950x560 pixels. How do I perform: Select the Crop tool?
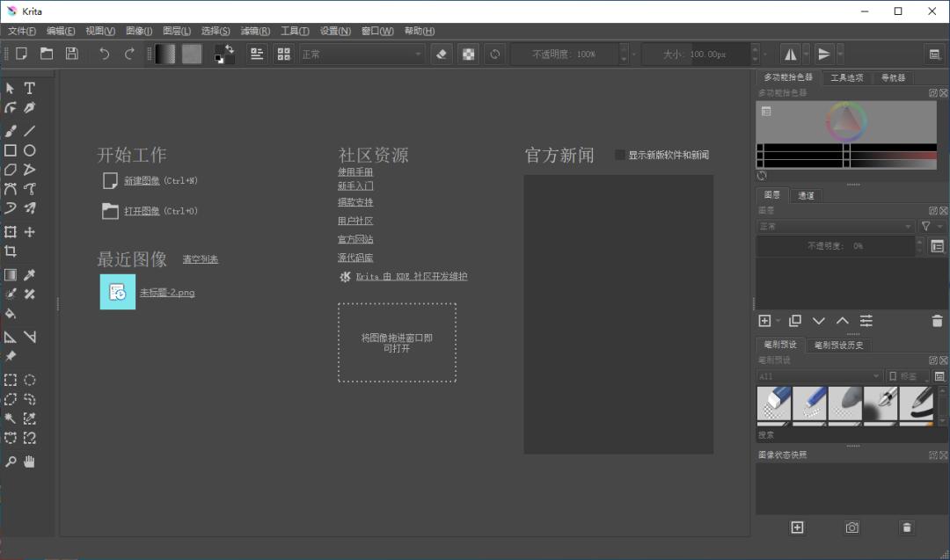pos(11,251)
